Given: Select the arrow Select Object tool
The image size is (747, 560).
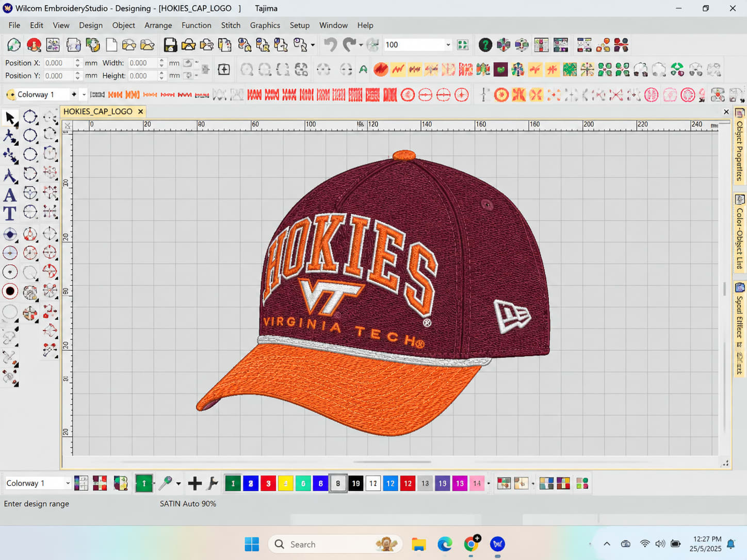Looking at the screenshot, I should pos(10,118).
